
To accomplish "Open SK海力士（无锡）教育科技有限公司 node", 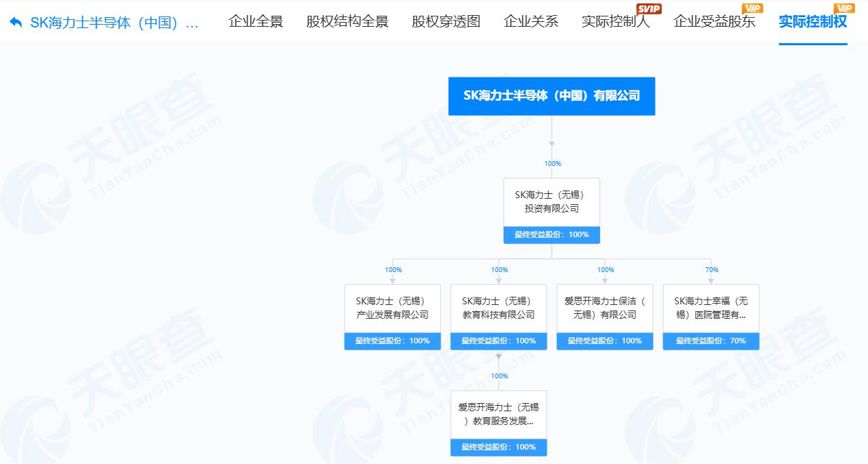I will tap(499, 308).
